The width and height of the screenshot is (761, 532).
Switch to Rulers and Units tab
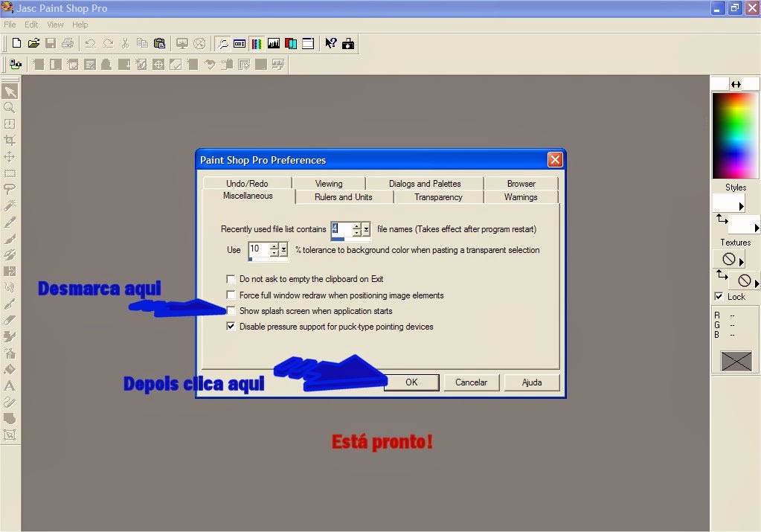tap(344, 197)
